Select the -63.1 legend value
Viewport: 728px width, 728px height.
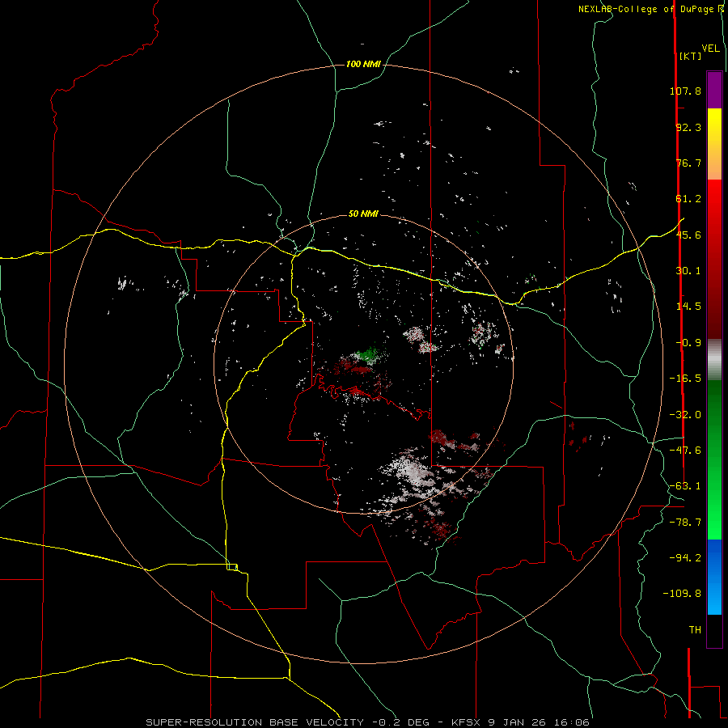[x=685, y=486]
